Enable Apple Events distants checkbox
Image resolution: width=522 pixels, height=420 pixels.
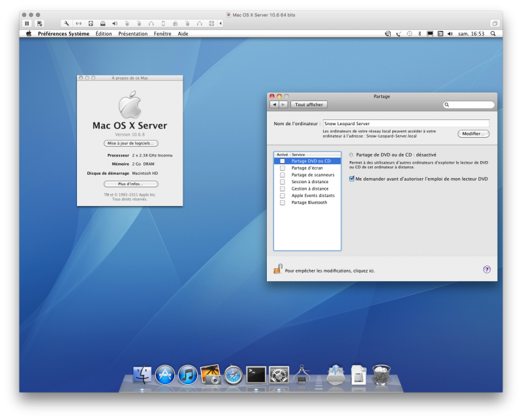[x=283, y=196]
